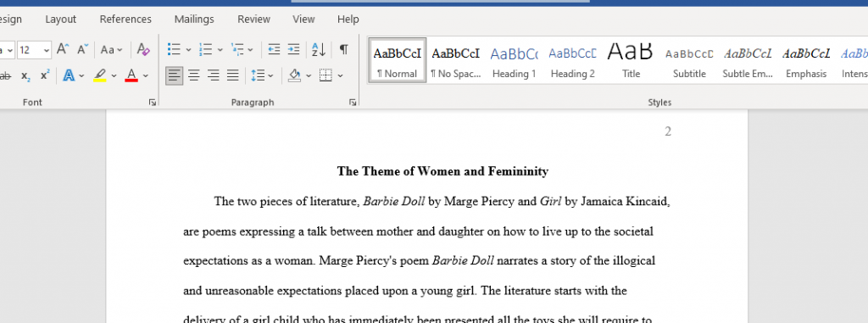The width and height of the screenshot is (868, 323).
Task: Click the italic title Girl in the paragraph
Action: click(x=551, y=201)
